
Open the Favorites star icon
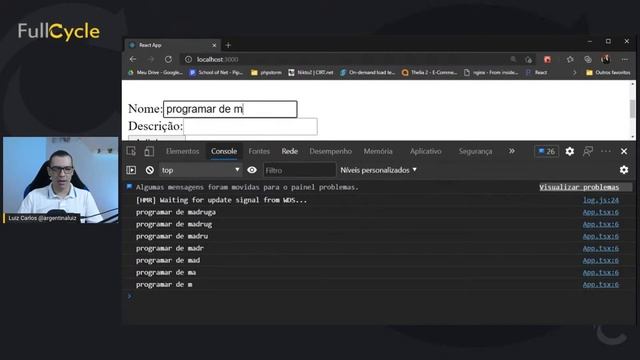coord(570,60)
